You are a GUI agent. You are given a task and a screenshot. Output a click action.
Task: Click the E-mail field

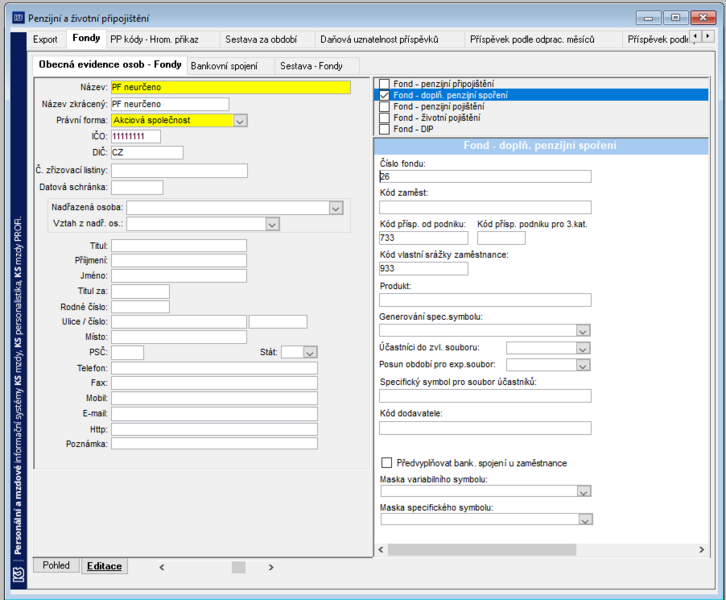point(214,413)
